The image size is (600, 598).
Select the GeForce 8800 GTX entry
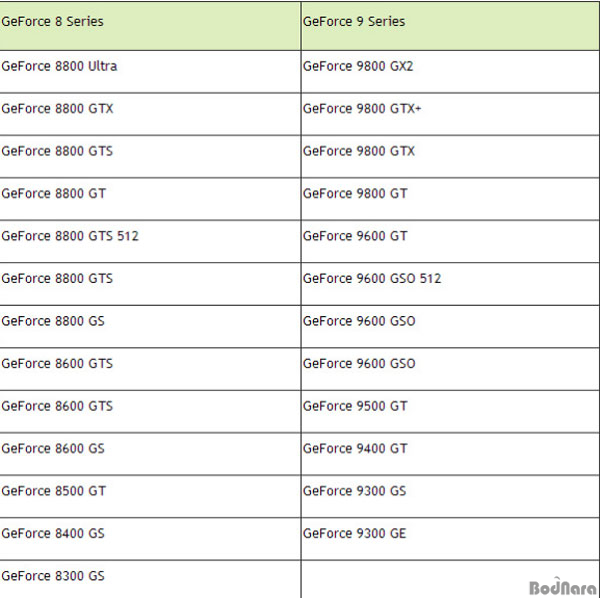click(x=150, y=114)
